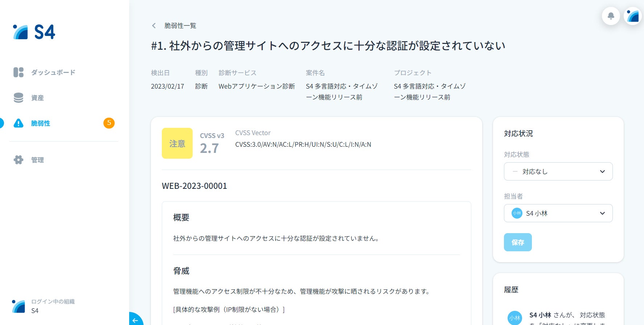Open the 管理 menu item
644x325 pixels.
(x=37, y=160)
